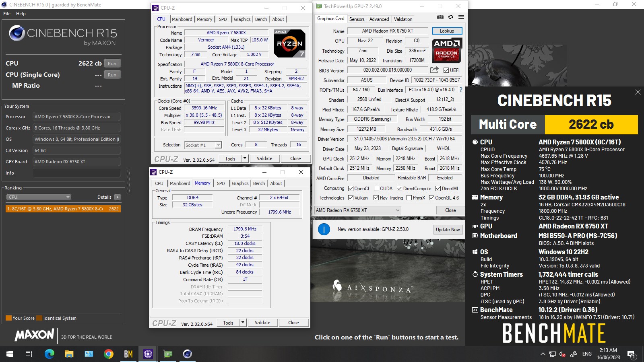Save BIOS to file using share icon
644x362 pixels.
pos(434,70)
